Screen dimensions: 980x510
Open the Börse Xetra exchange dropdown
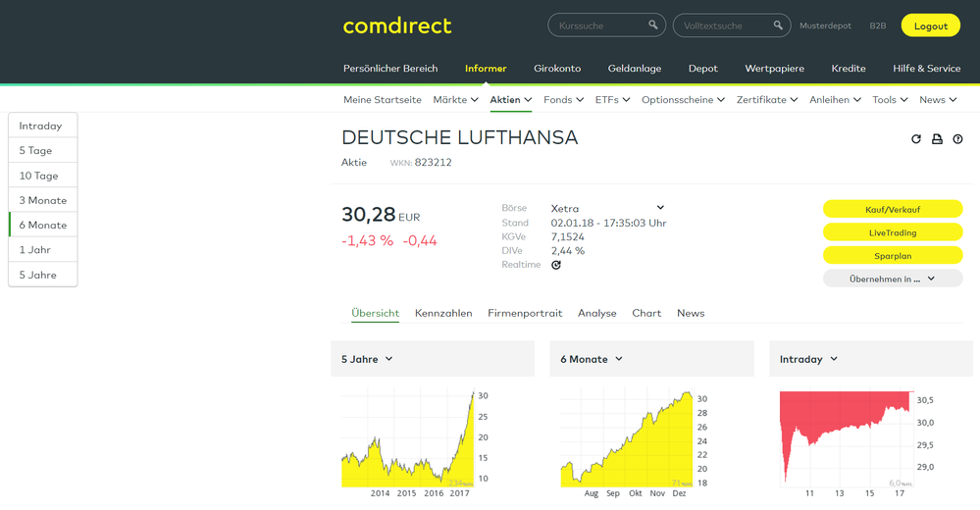coord(607,208)
